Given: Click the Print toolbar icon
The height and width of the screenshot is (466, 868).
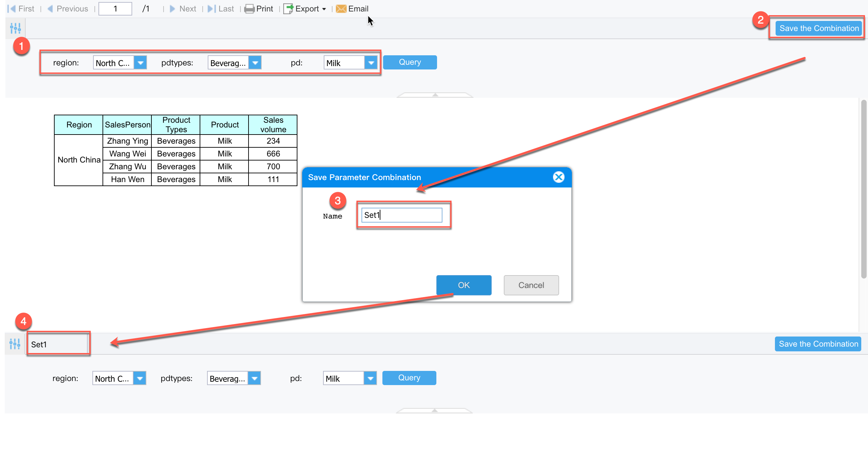Looking at the screenshot, I should [249, 9].
